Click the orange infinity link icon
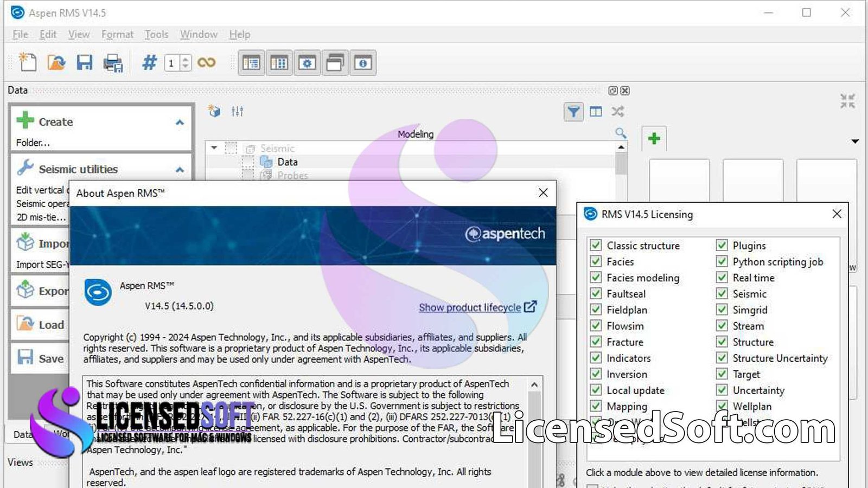 tap(206, 62)
